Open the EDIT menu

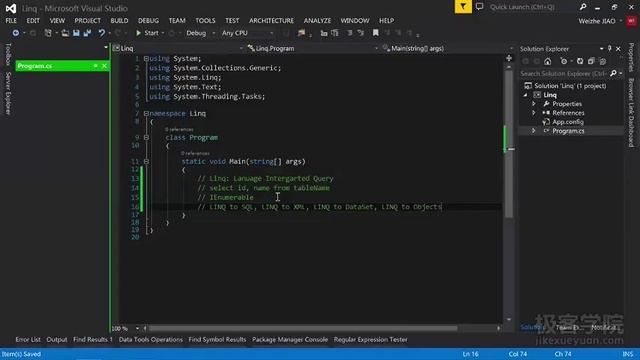click(33, 20)
